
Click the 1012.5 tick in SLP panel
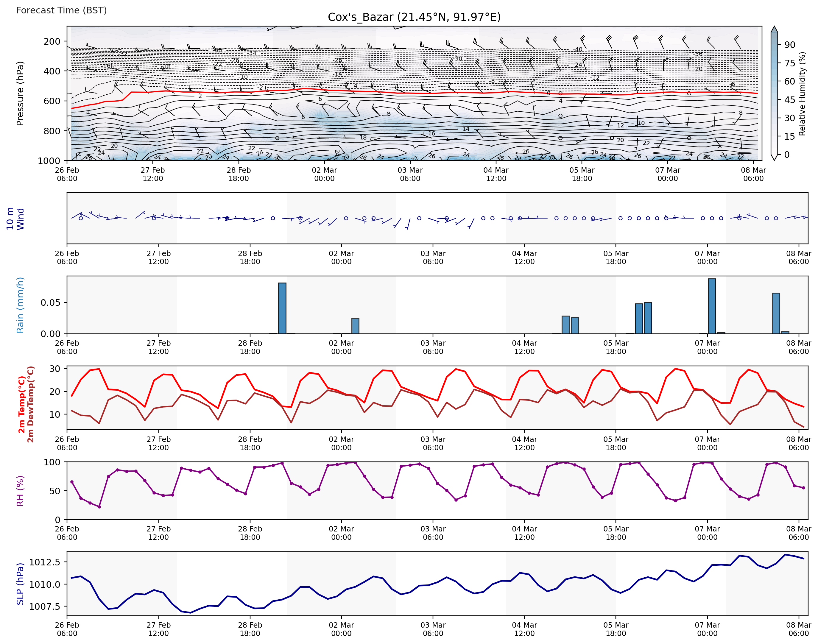(44, 562)
